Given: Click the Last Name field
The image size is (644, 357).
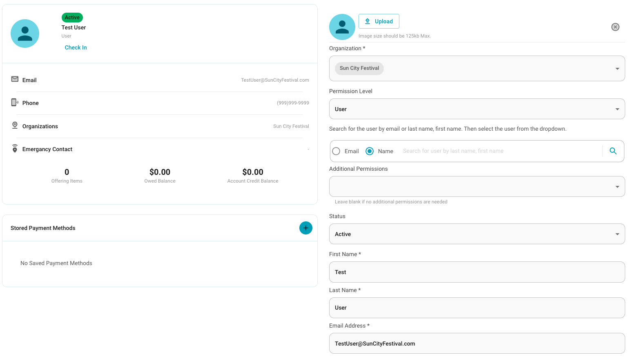Looking at the screenshot, I should 477,308.
